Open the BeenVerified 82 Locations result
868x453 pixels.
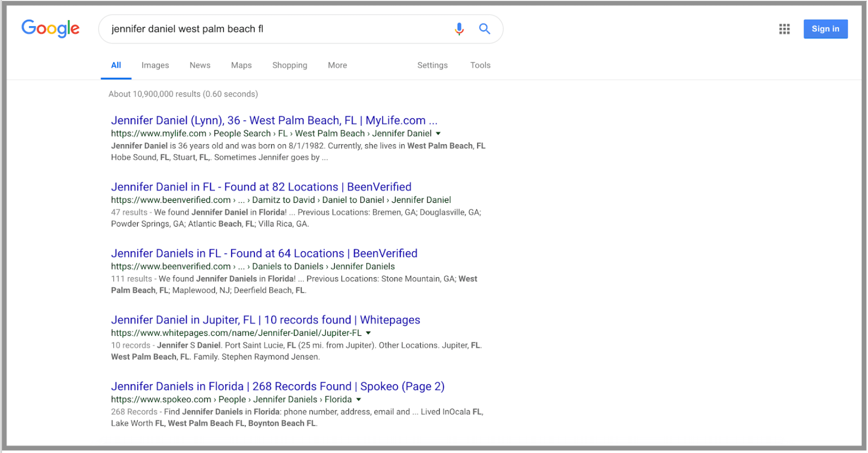261,187
